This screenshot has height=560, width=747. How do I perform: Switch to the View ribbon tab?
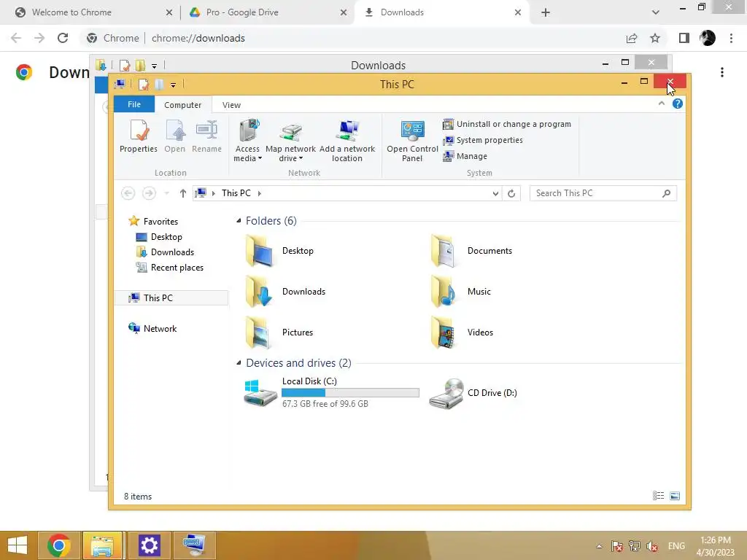tap(231, 105)
